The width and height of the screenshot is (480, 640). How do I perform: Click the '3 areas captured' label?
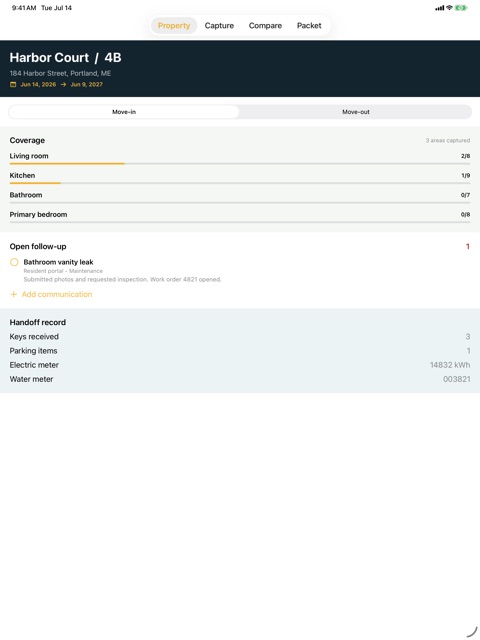pyautogui.click(x=448, y=140)
